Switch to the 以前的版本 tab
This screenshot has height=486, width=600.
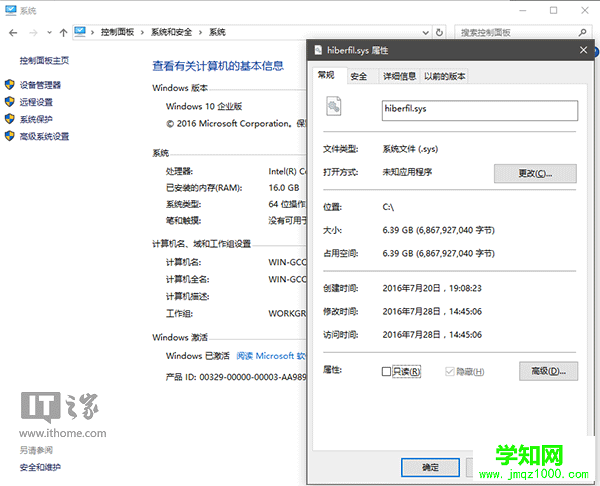click(x=445, y=77)
